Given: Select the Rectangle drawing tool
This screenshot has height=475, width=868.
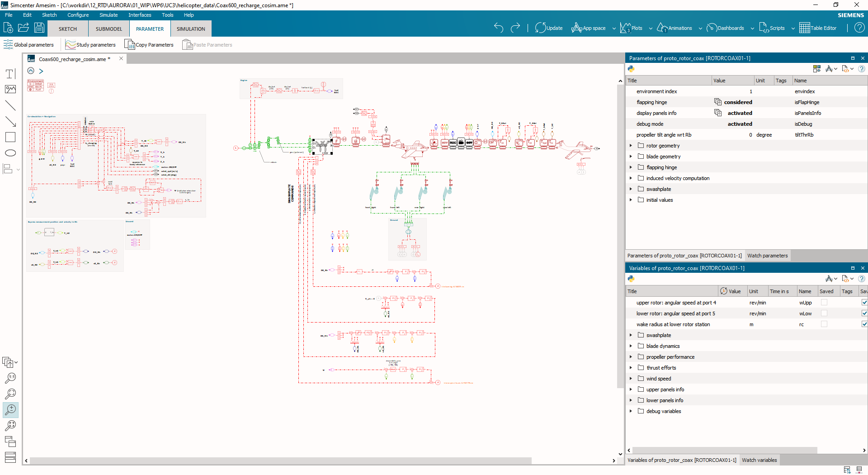Looking at the screenshot, I should tap(10, 137).
